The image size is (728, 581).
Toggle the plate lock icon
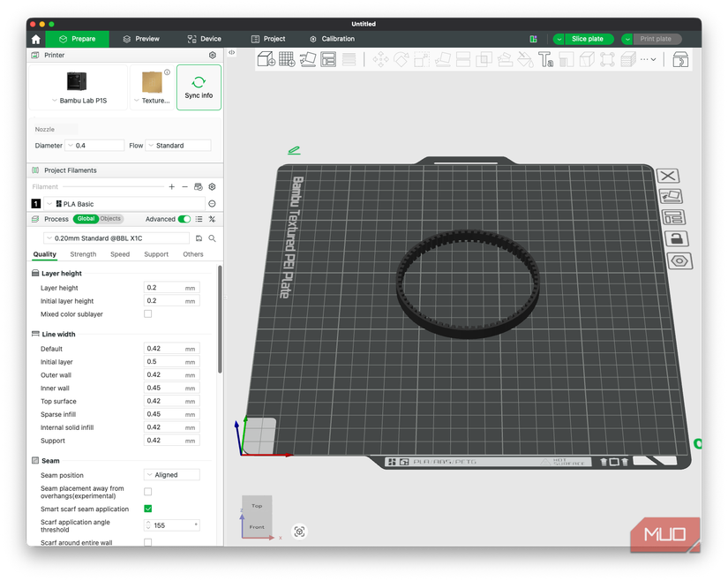[677, 238]
